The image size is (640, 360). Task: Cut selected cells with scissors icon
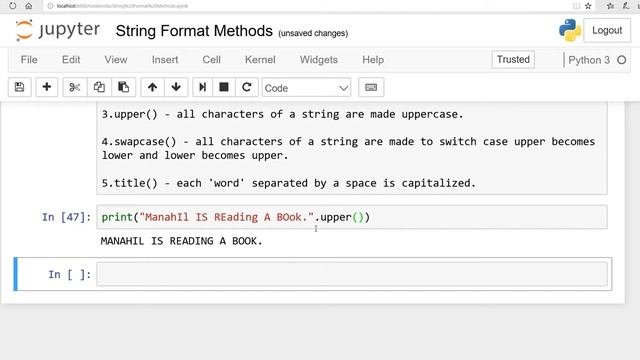click(75, 87)
